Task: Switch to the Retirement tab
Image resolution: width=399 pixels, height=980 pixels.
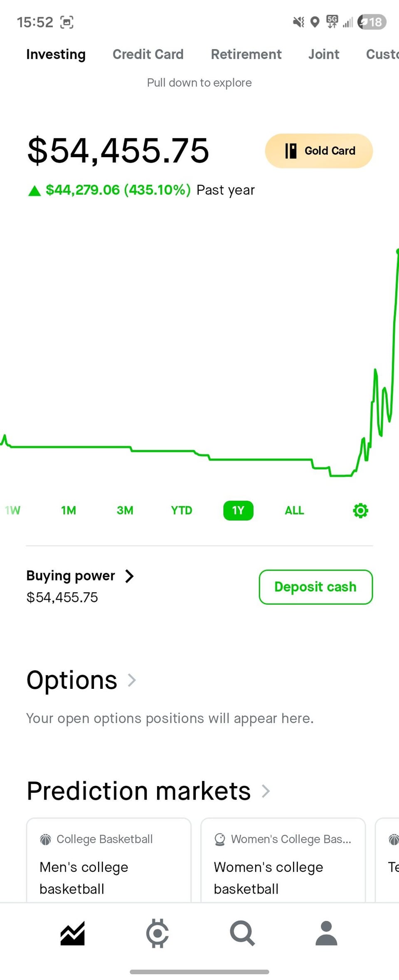Action: click(246, 54)
